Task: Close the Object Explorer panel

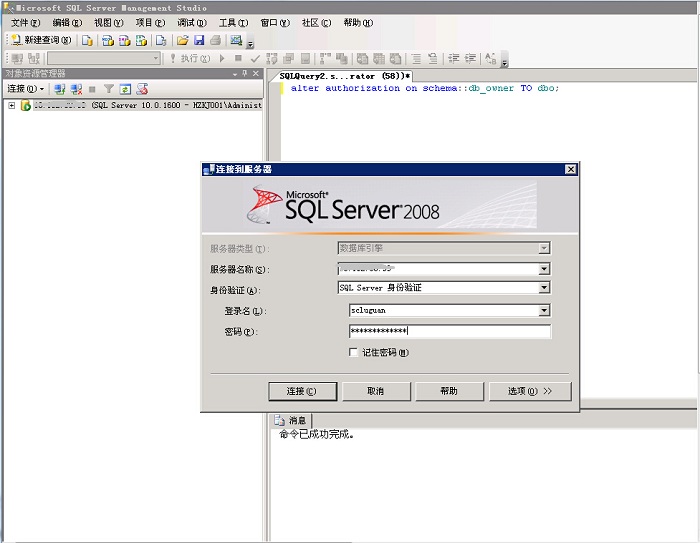Action: (256, 73)
